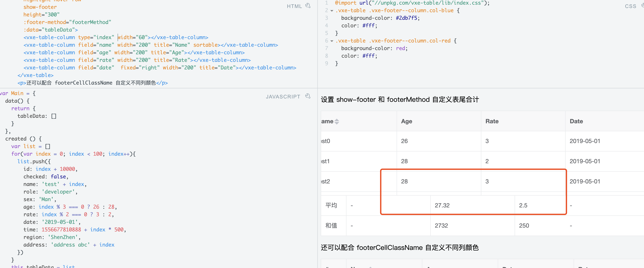Collapse the .col-red CSS rule fold arrow
Screen dimensions: 644x268
332,41
